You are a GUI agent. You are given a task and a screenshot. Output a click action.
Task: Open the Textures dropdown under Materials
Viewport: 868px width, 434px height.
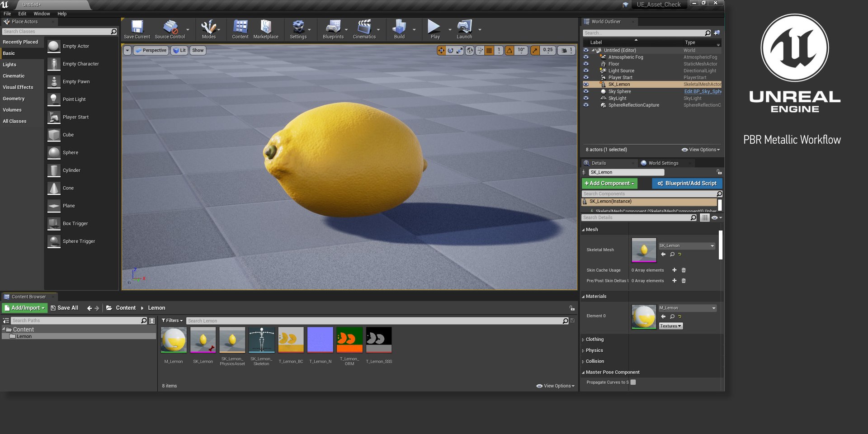[x=670, y=326]
